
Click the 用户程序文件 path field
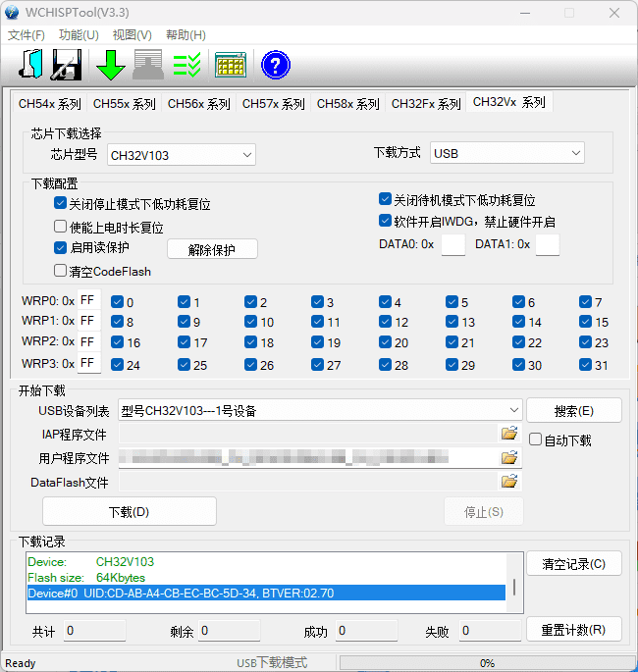point(308,457)
